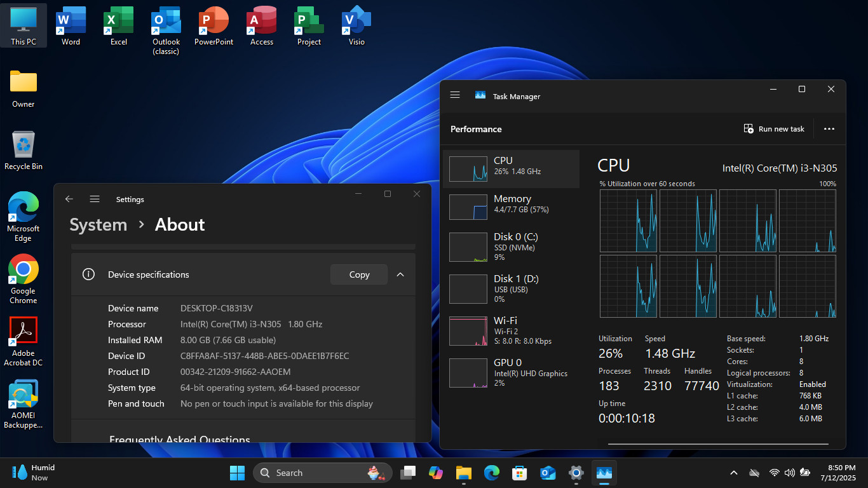This screenshot has height=488, width=868.
Task: Open the Humid weather widget
Action: click(35, 472)
